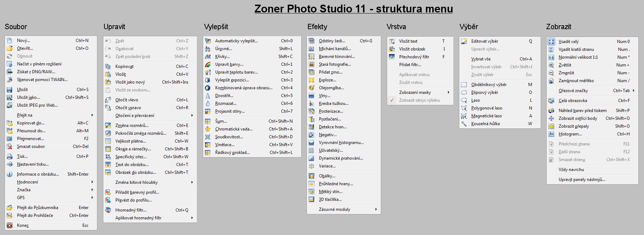
Task: Expand the Přejít na submenu arrow
Action: point(92,115)
